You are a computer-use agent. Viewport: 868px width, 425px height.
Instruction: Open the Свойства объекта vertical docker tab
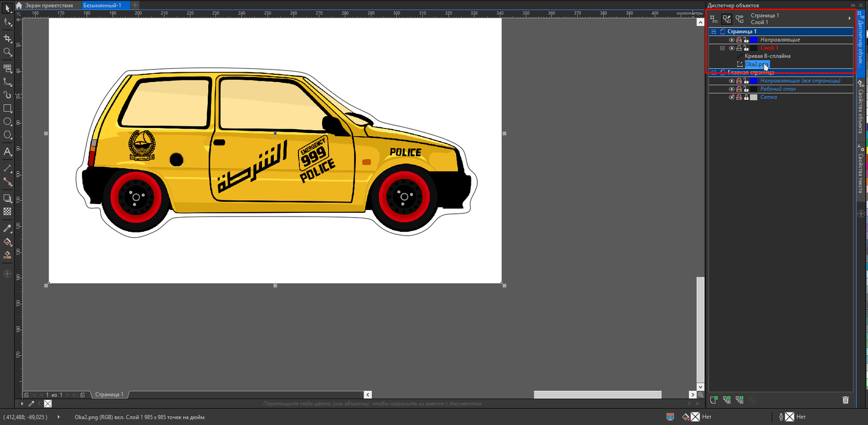(861, 110)
